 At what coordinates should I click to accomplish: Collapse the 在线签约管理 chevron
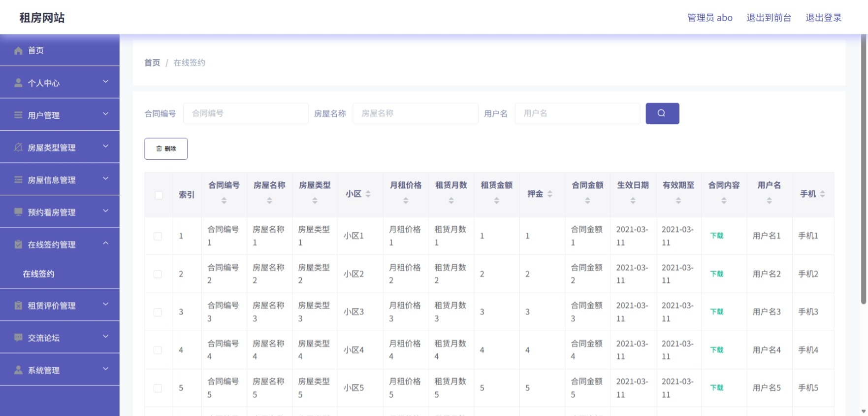pyautogui.click(x=105, y=243)
